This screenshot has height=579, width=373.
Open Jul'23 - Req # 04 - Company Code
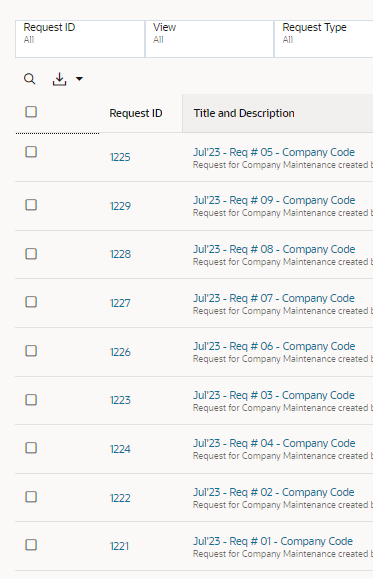click(274, 443)
